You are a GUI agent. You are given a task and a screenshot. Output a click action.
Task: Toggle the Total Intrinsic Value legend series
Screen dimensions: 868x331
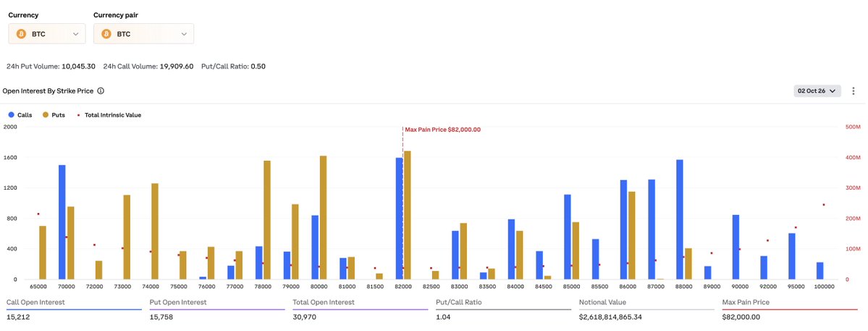click(109, 115)
